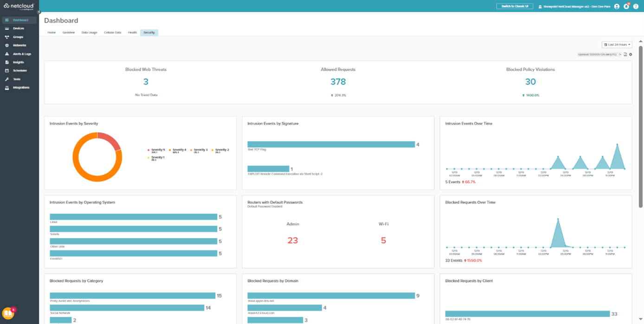644x324 pixels.
Task: Click the Bad TCP Flag bar
Action: click(331, 144)
